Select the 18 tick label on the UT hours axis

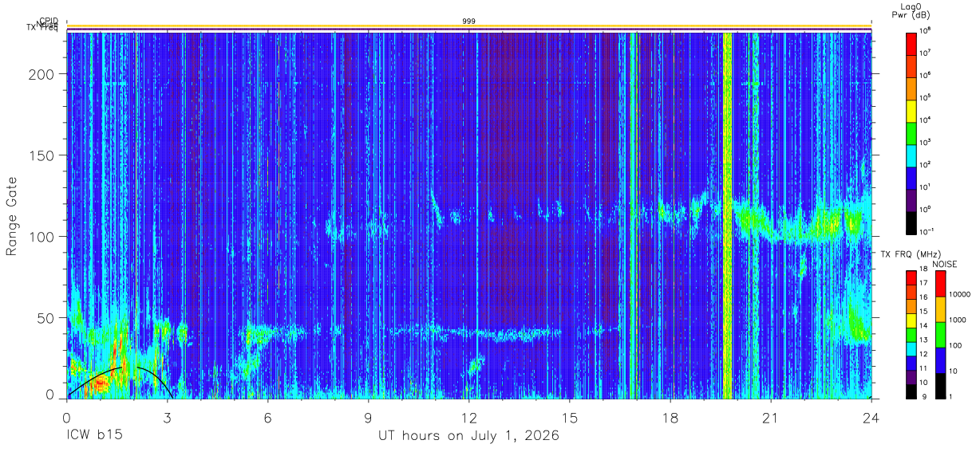pos(670,418)
